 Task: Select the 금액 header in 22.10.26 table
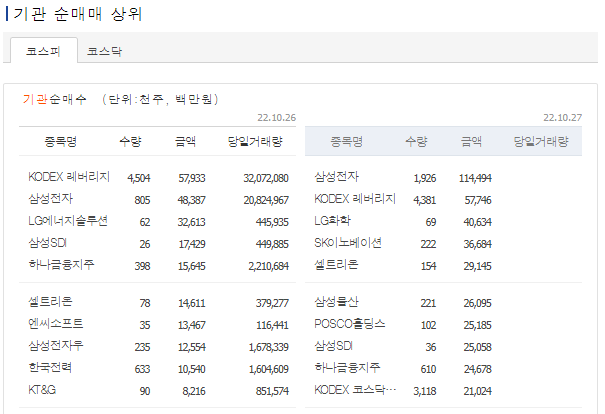tap(185, 142)
